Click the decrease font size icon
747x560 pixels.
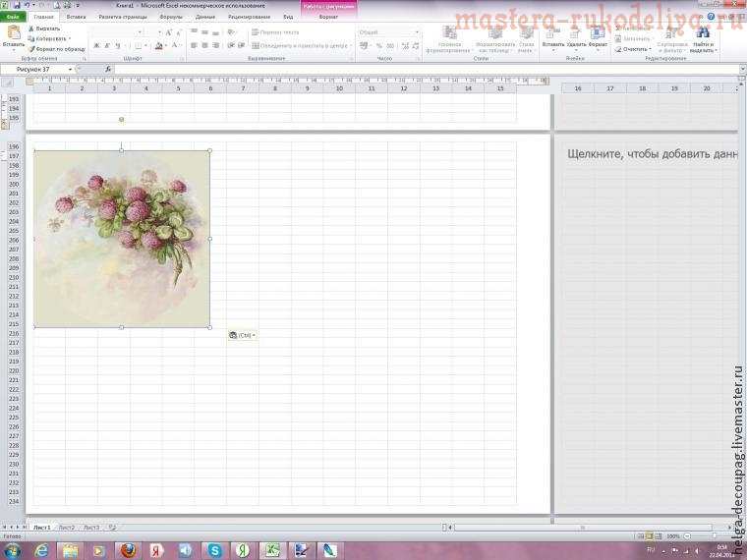pyautogui.click(x=179, y=32)
